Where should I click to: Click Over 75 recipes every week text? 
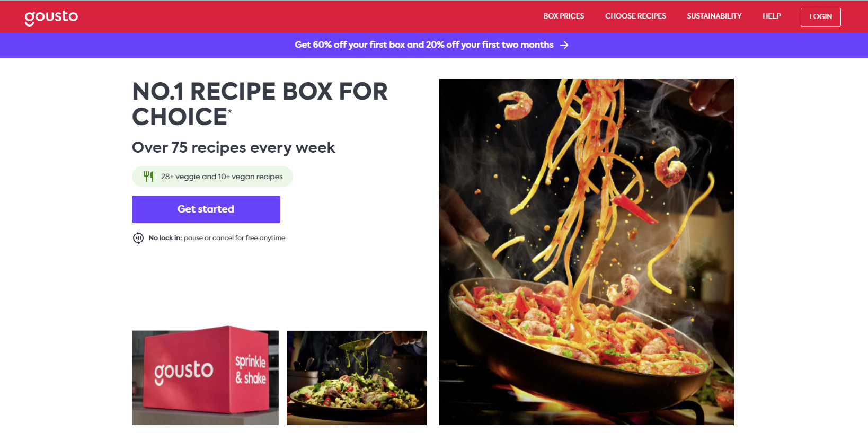click(234, 147)
